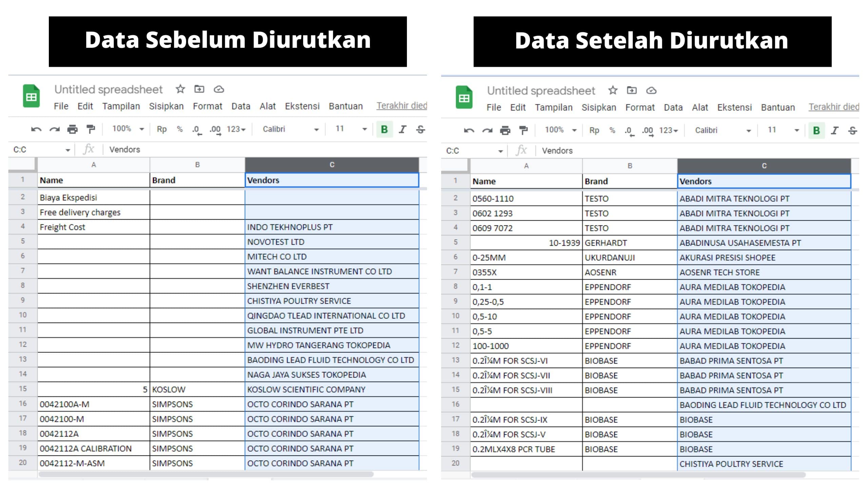Click cell GERHARDT in the right spreadsheet

point(630,243)
